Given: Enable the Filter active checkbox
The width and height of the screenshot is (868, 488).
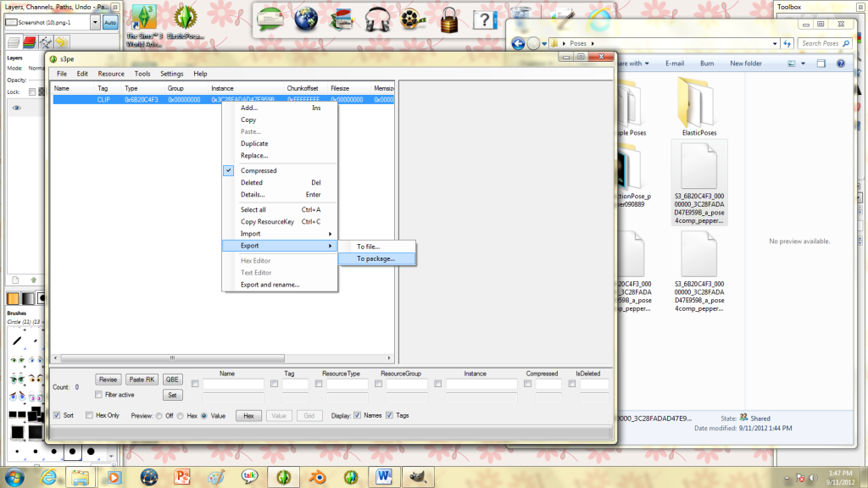Looking at the screenshot, I should pos(98,395).
